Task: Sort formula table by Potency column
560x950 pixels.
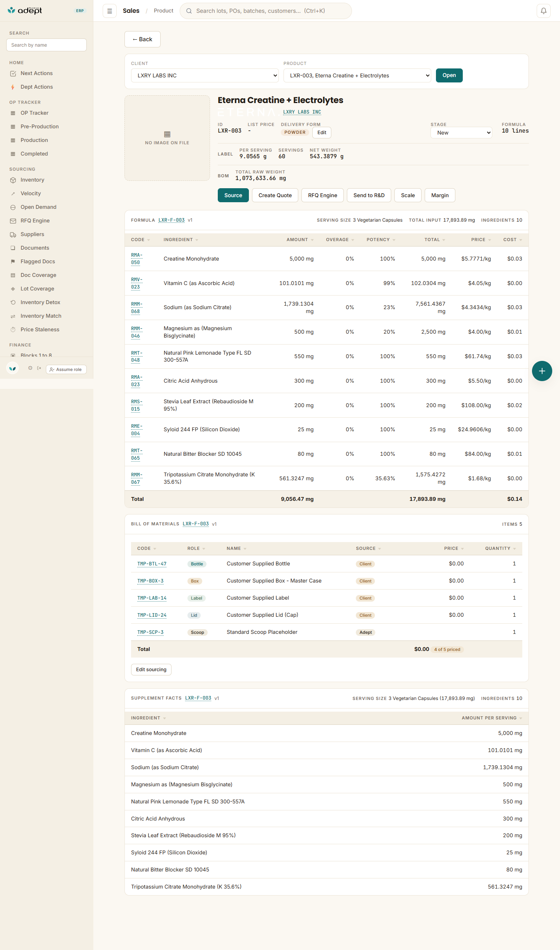Action: point(381,240)
